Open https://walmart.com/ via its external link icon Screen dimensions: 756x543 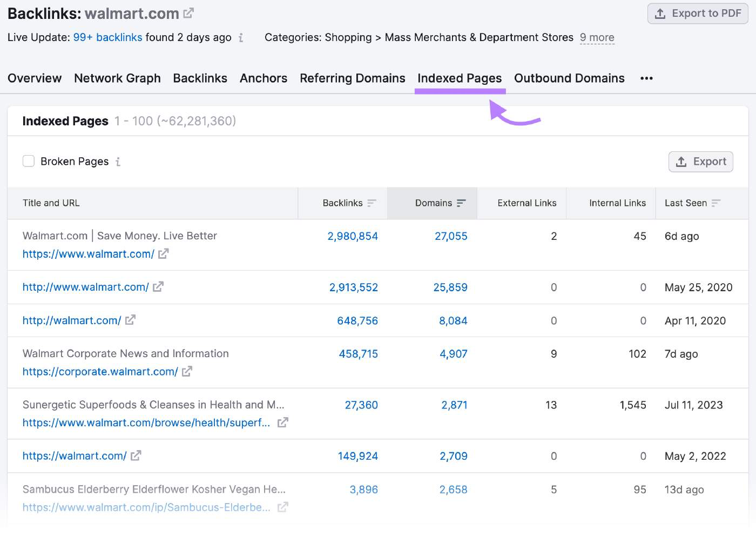[x=136, y=456]
